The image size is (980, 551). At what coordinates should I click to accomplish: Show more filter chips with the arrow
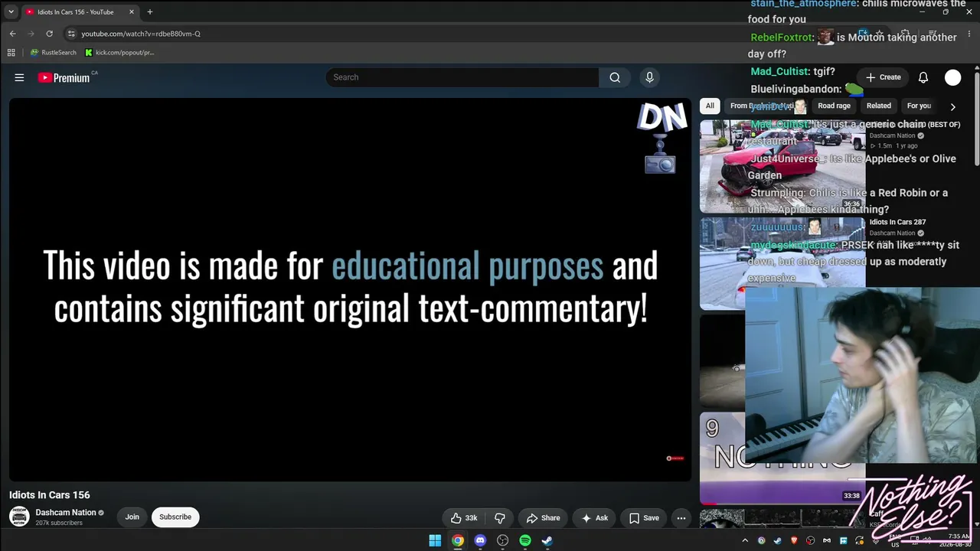(952, 107)
